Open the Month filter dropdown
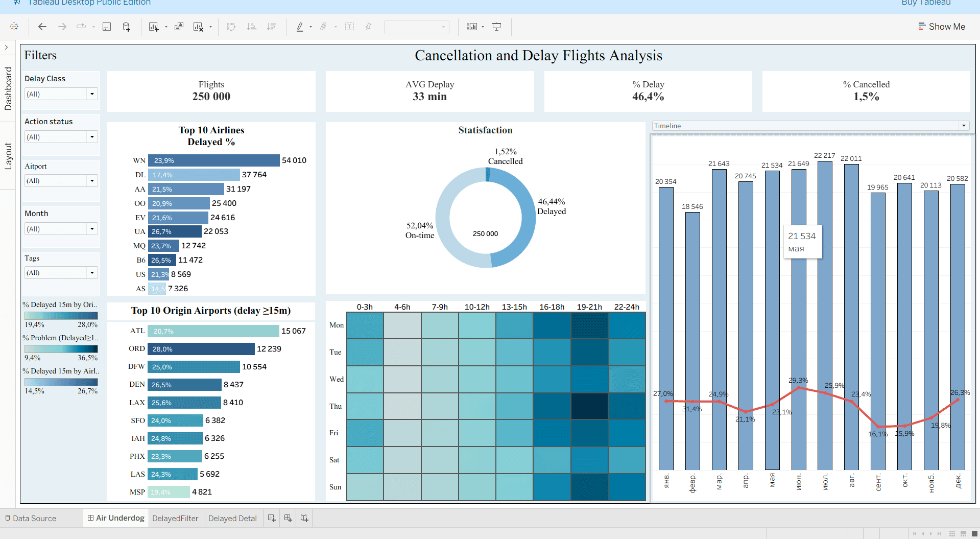 pos(92,228)
